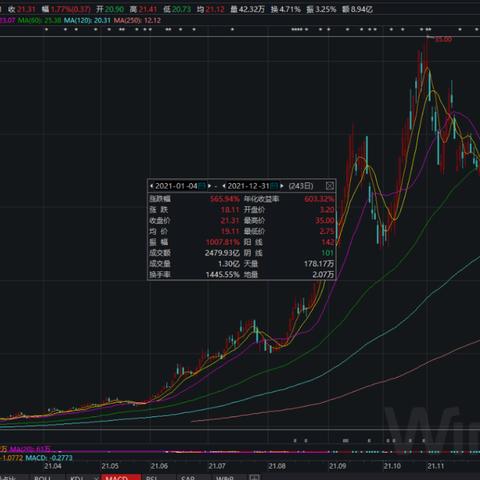Open the calendar for start date 2021-01-04
The width and height of the screenshot is (480, 480).
(202, 186)
